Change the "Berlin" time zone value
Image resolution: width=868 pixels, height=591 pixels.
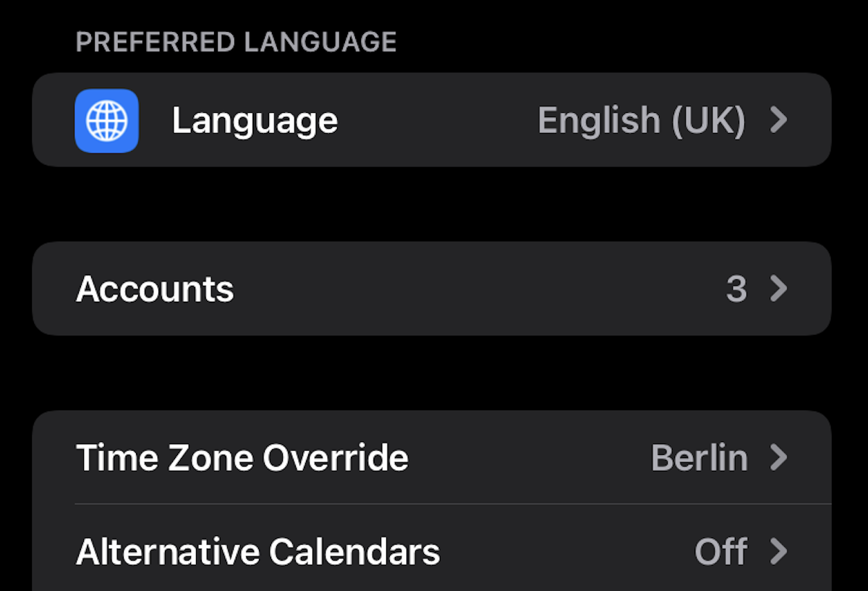point(699,458)
